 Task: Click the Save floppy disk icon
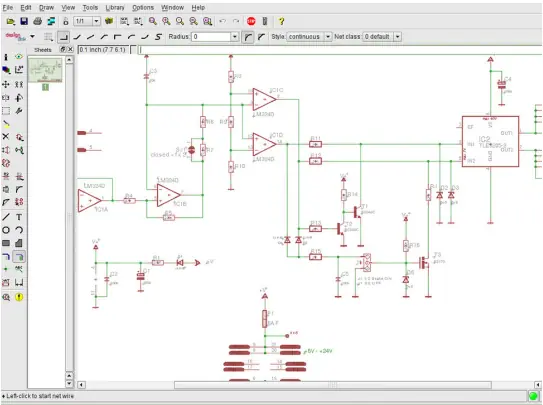(x=24, y=21)
